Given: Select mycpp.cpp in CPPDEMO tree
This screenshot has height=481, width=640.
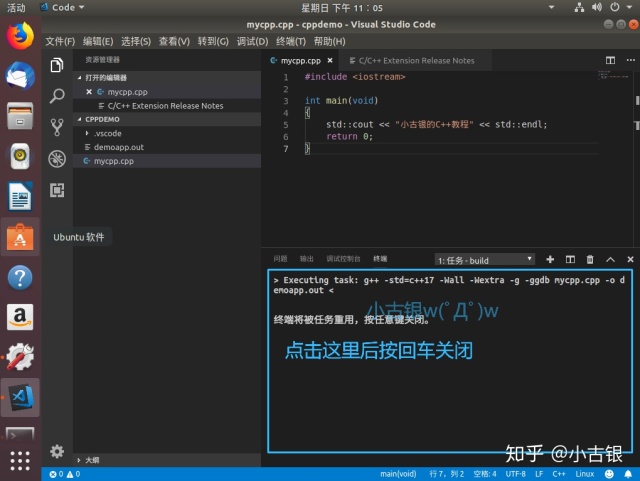Looking at the screenshot, I should click(167, 161).
